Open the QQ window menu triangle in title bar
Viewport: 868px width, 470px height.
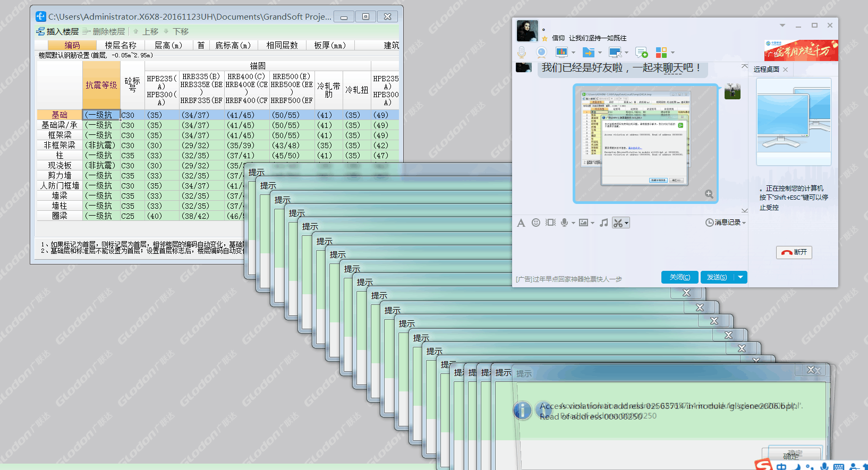782,25
